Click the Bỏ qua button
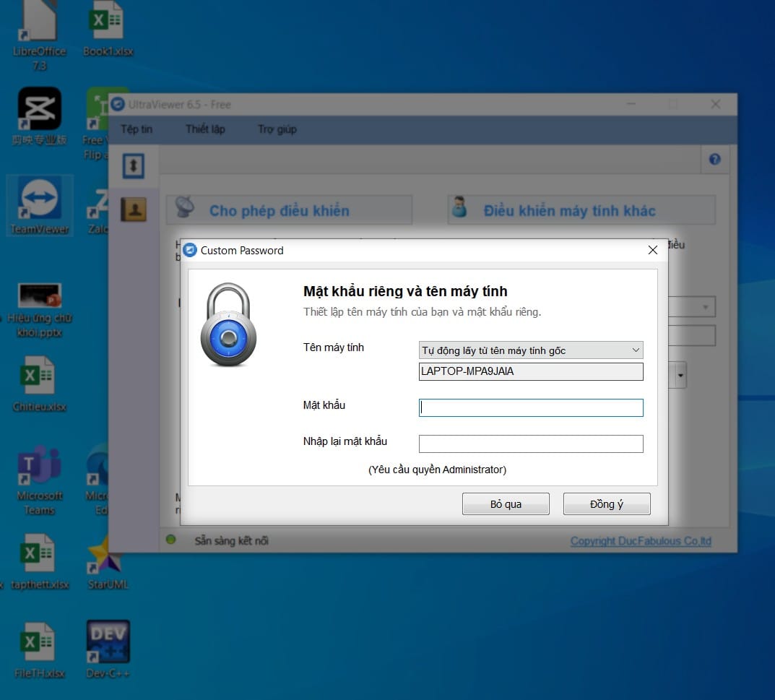 (506, 504)
